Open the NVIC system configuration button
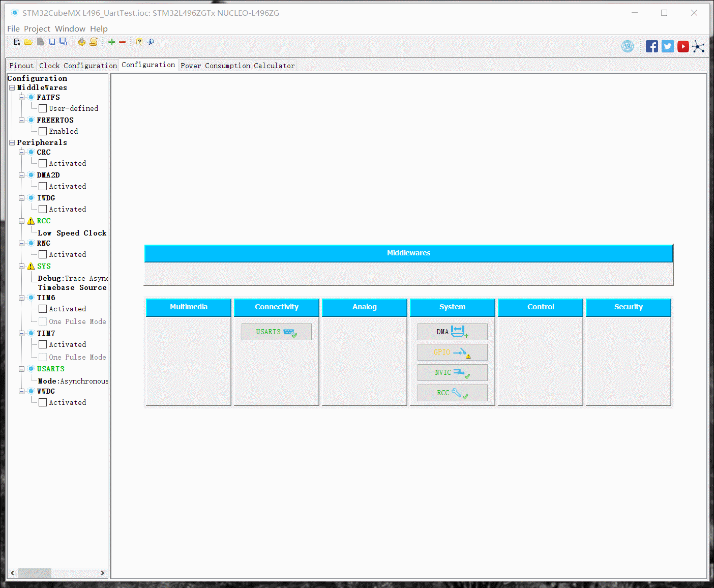The image size is (714, 588). coord(453,372)
